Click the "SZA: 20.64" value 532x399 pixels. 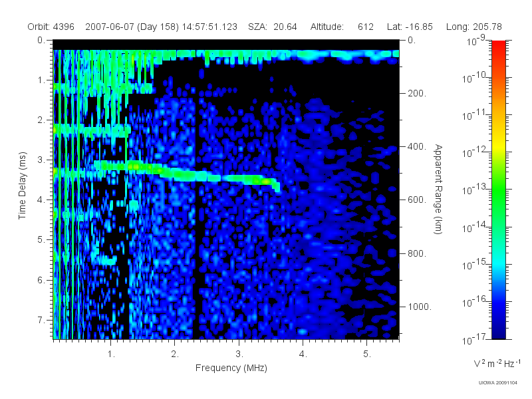click(x=273, y=27)
